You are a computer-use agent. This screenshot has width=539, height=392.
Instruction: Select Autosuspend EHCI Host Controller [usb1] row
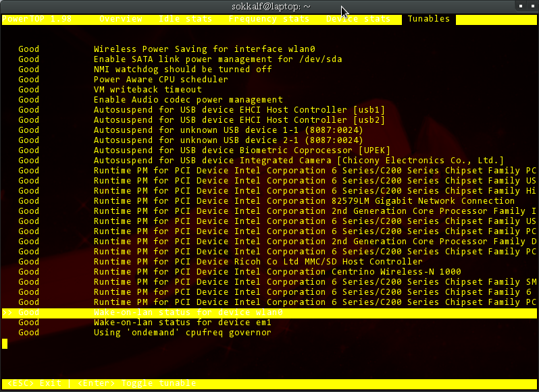click(x=269, y=110)
